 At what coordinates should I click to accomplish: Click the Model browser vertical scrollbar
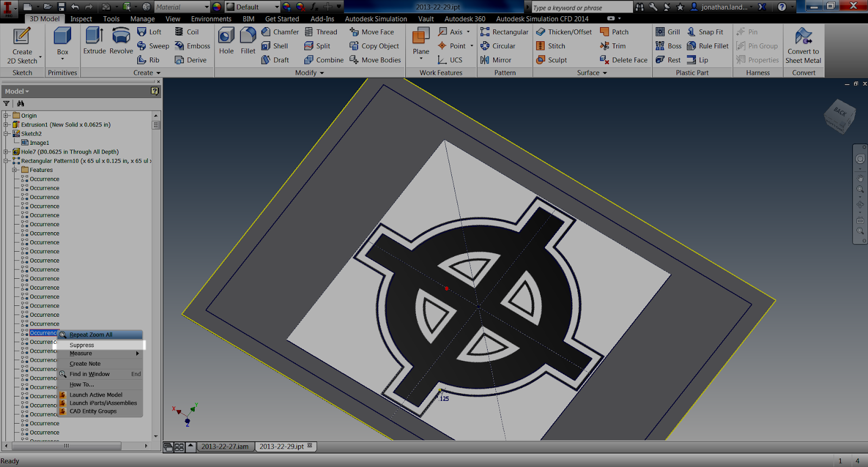pos(156,125)
